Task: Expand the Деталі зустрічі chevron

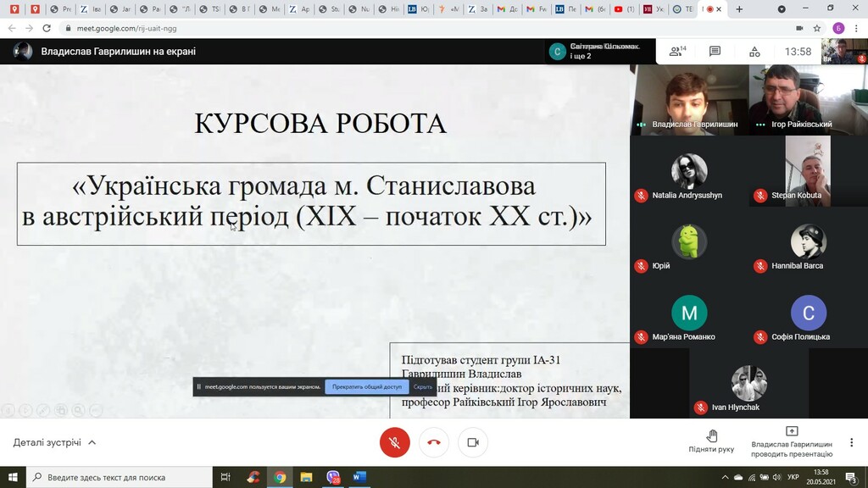Action: coord(92,442)
